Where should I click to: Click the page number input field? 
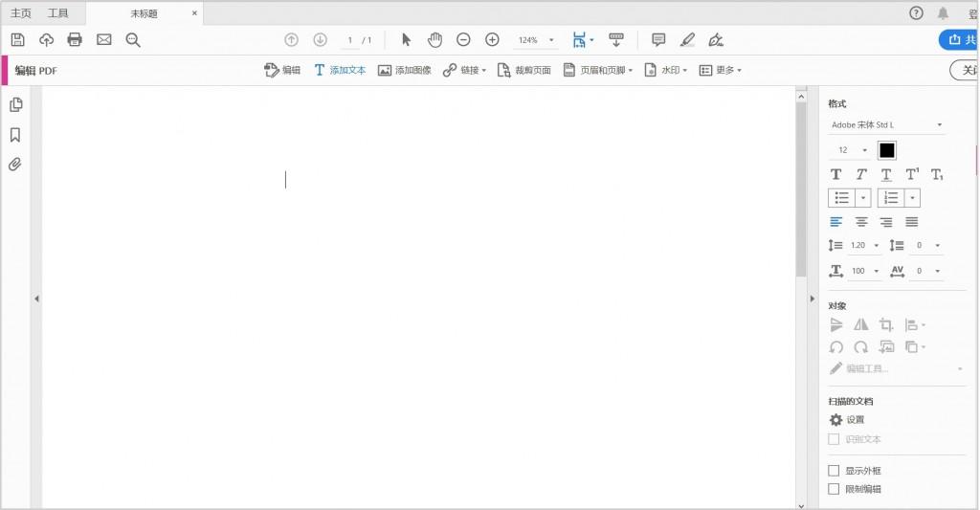(350, 40)
